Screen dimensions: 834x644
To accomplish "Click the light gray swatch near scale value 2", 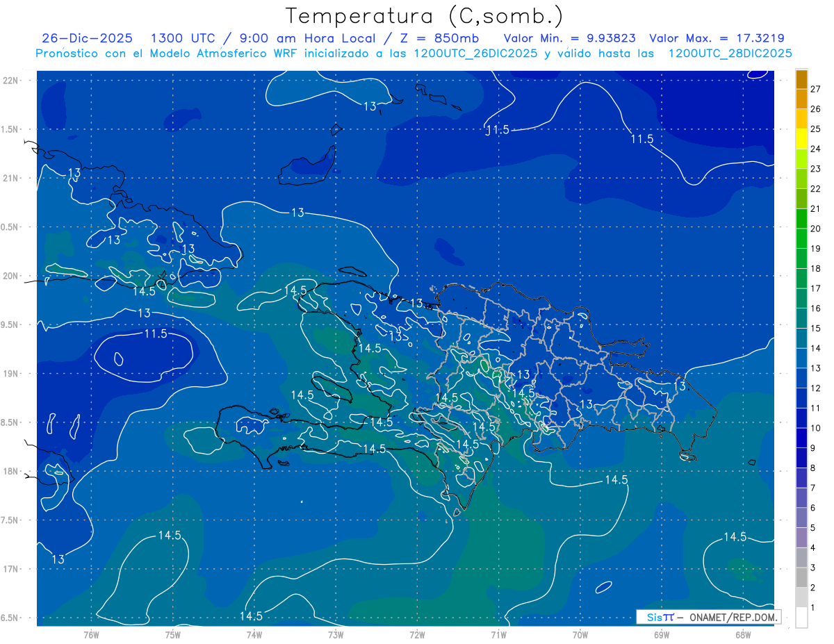I will point(802,597).
